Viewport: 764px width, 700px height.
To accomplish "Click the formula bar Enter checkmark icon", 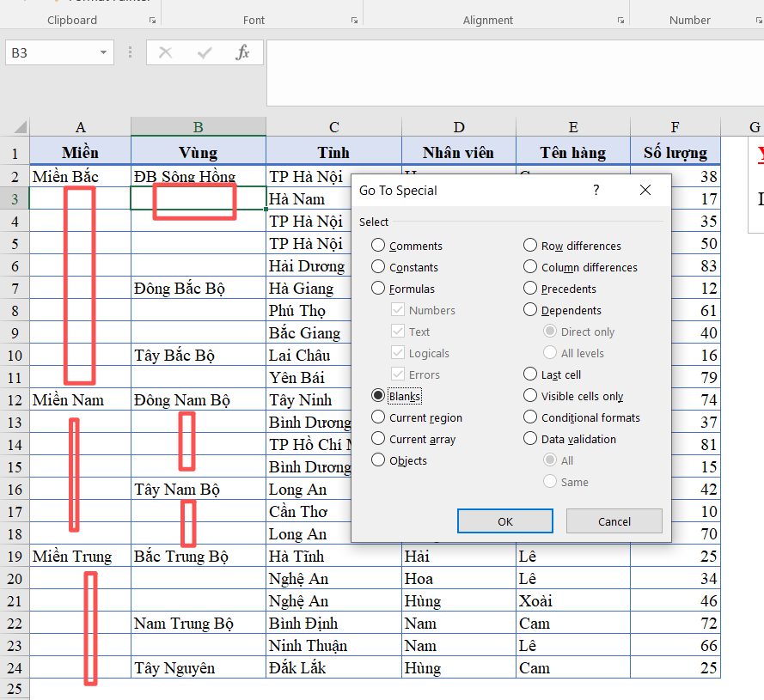I will click(x=204, y=53).
